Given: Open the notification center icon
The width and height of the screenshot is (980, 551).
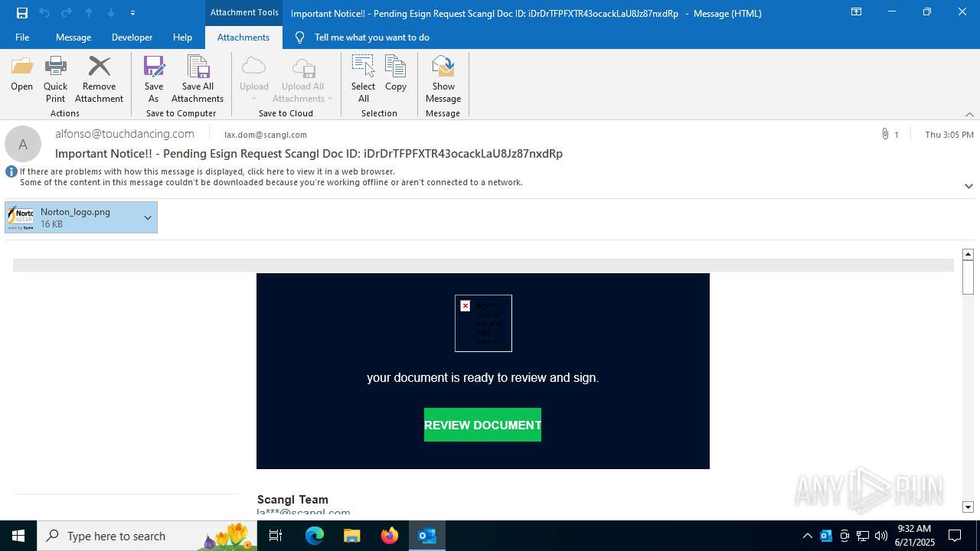Looking at the screenshot, I should (x=955, y=536).
